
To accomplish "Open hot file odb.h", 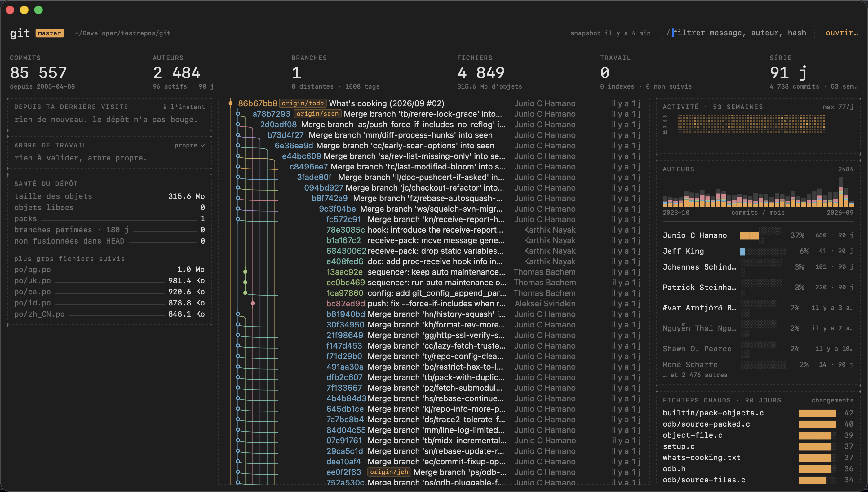I will (758, 469).
